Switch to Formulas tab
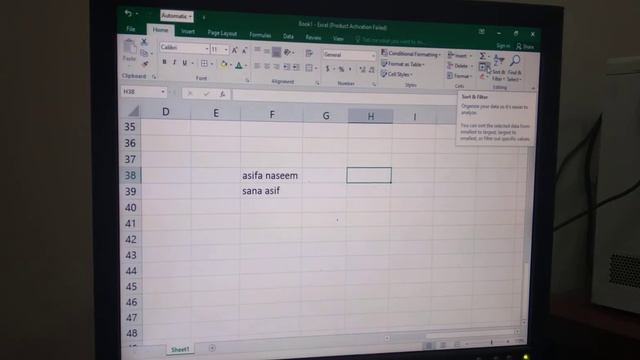The image size is (640, 360). coord(260,35)
